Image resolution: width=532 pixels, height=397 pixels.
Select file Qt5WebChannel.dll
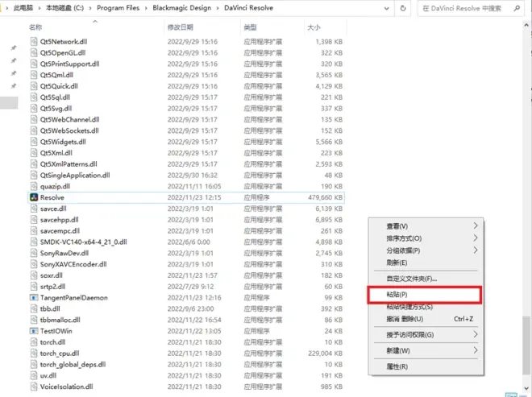[69, 119]
